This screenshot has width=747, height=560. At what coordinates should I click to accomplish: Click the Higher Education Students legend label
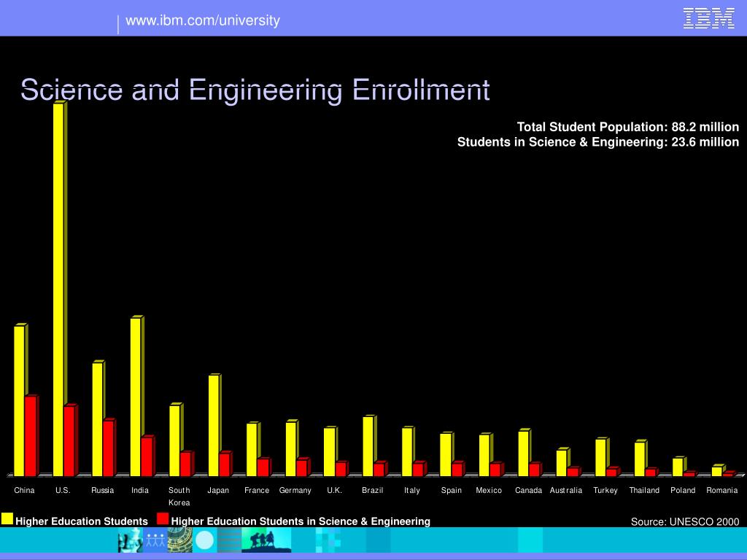click(x=82, y=521)
